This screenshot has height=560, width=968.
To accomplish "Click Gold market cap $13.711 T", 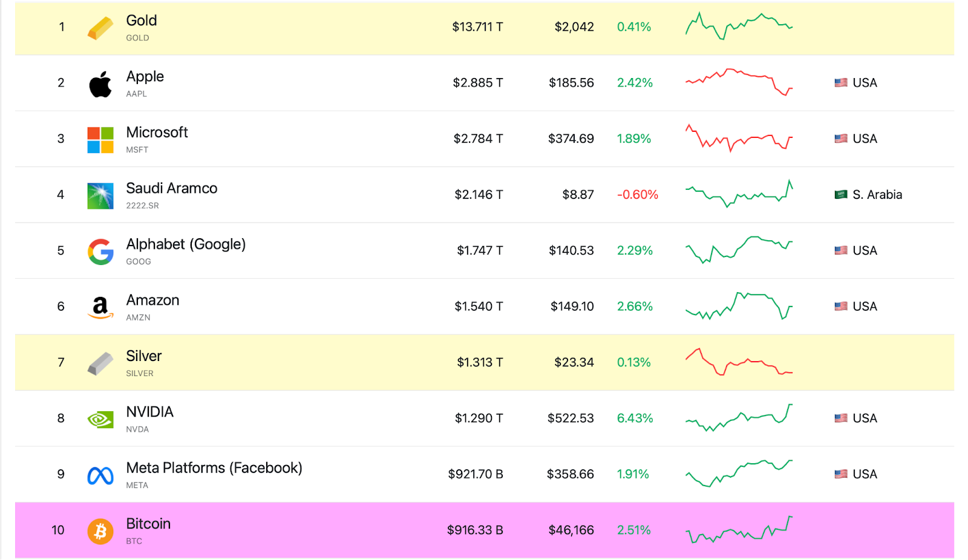I will [x=477, y=27].
